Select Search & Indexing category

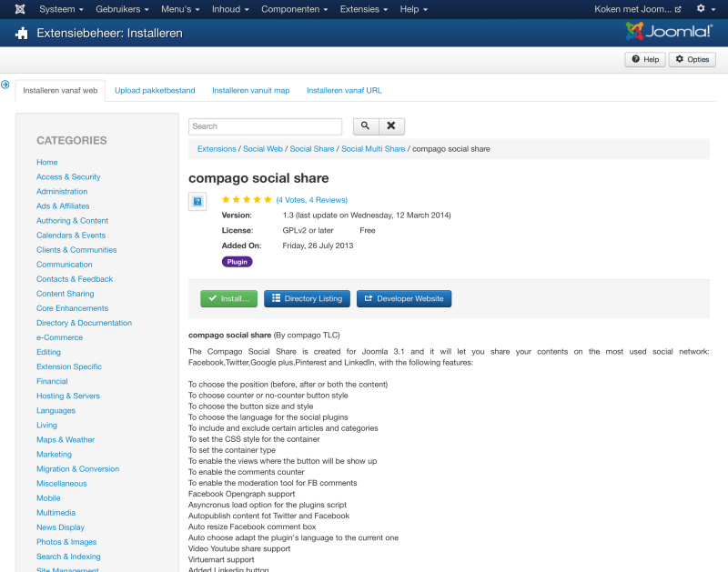coord(68,557)
